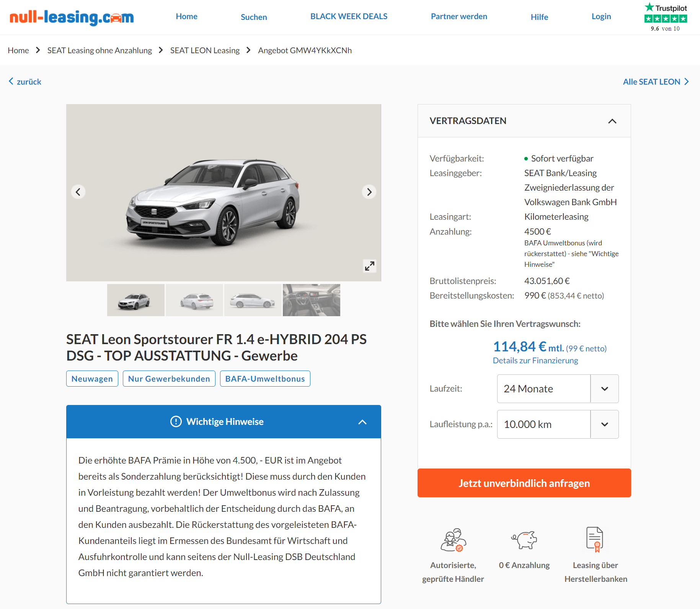Open BLACK WEEK DEALS

349,16
